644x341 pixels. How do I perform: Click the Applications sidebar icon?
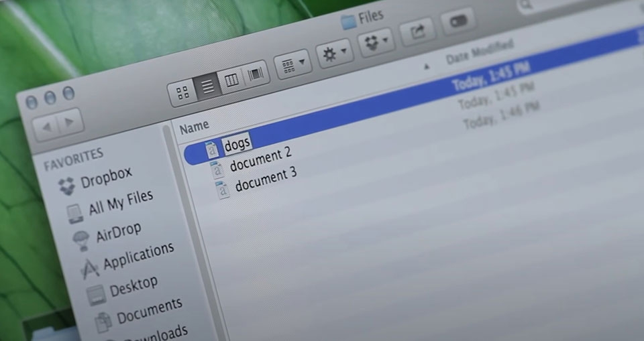click(89, 269)
